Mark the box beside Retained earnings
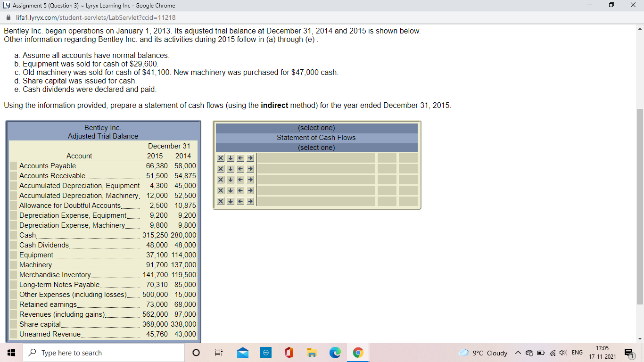Viewport: 644px width, 362px height. [x=13, y=304]
